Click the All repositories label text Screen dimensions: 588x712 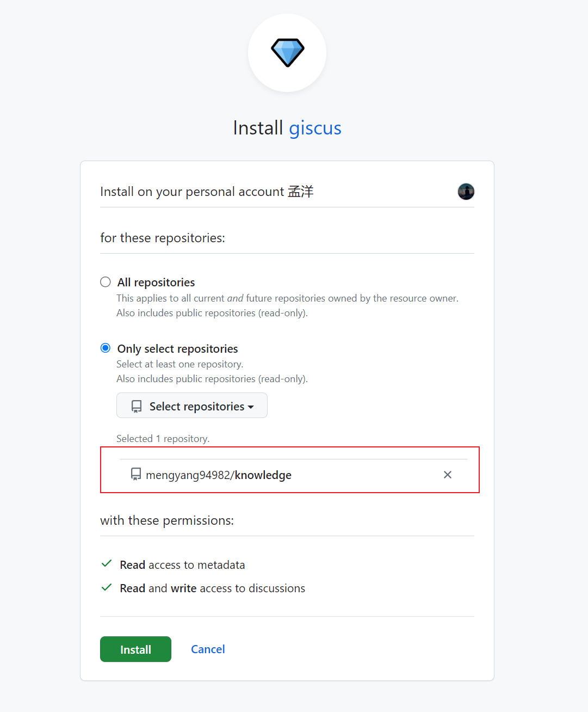(156, 283)
